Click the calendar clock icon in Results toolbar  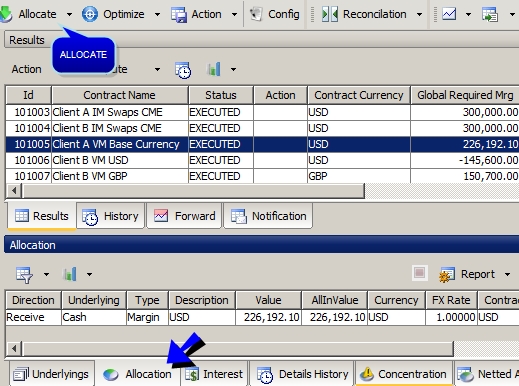point(183,70)
